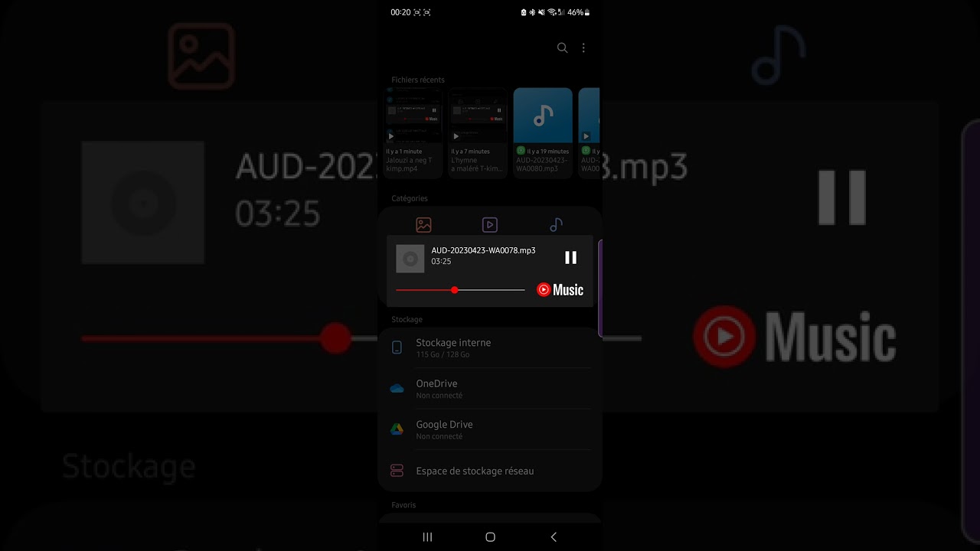The height and width of the screenshot is (551, 980).
Task: Tap the file name 'Jalouzi a neg T kimp.mp4'
Action: click(410, 165)
